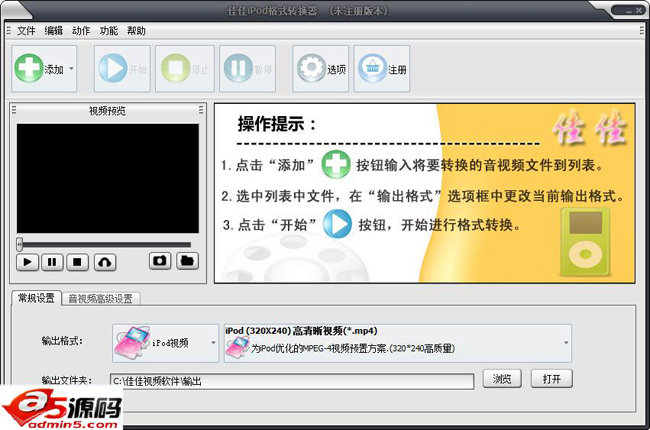Open the 动作 (Action) menu
This screenshot has width=650, height=430.
click(x=81, y=31)
